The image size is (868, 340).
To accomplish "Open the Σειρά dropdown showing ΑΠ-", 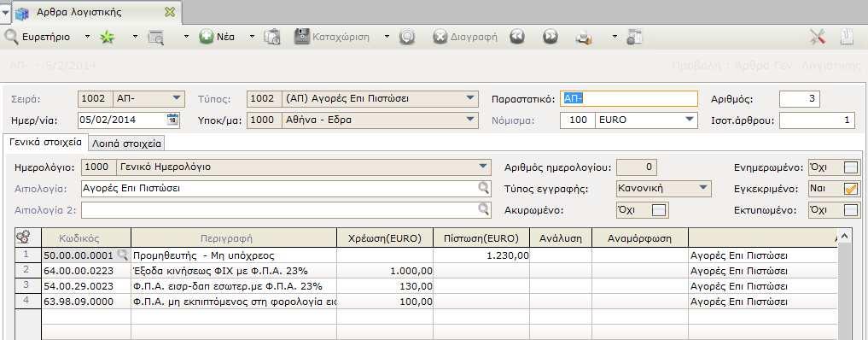I will 177,98.
